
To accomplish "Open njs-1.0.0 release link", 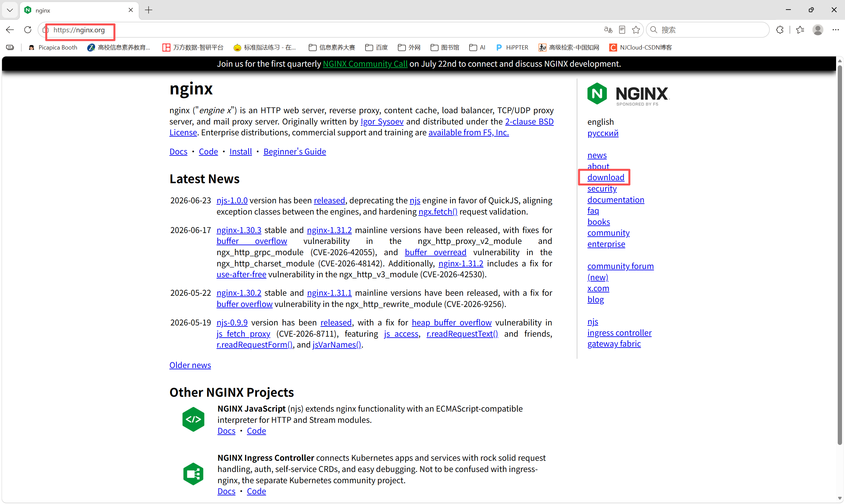I will (232, 200).
